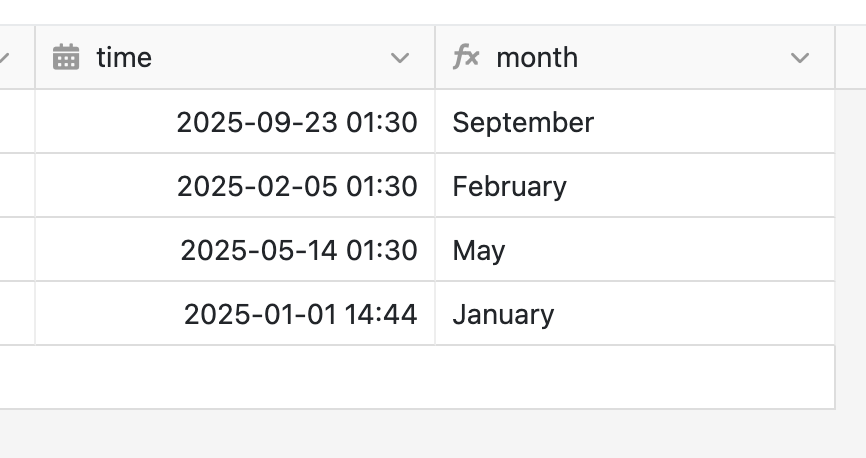
Task: Click the May month cell
Action: point(479,250)
